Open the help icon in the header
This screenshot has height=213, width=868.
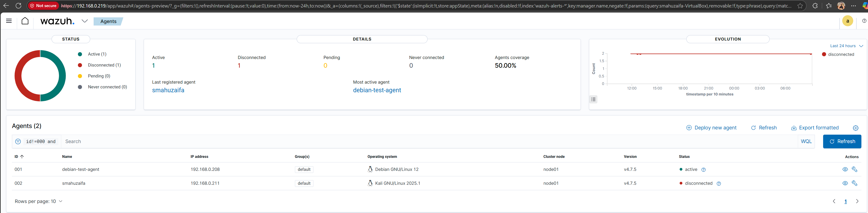(x=864, y=21)
